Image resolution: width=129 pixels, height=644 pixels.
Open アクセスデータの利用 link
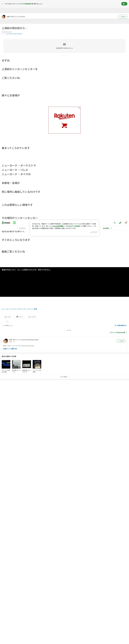pyautogui.click(x=73, y=226)
